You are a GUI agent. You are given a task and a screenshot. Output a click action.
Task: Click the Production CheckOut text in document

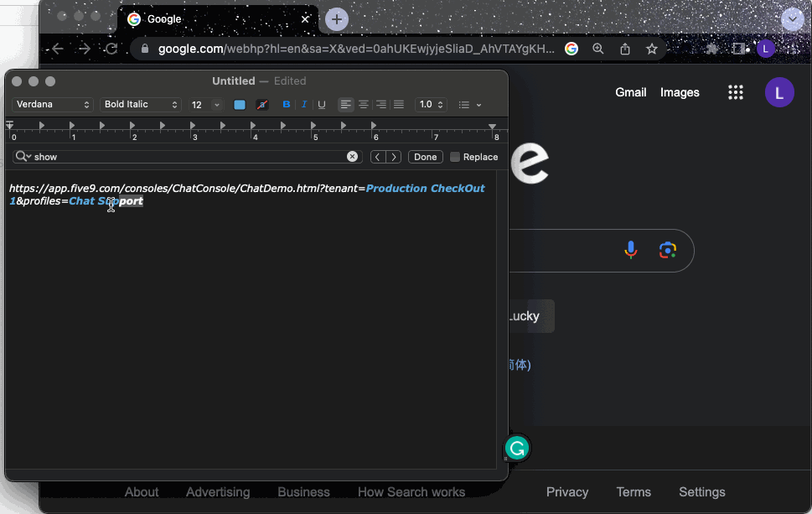tap(425, 188)
